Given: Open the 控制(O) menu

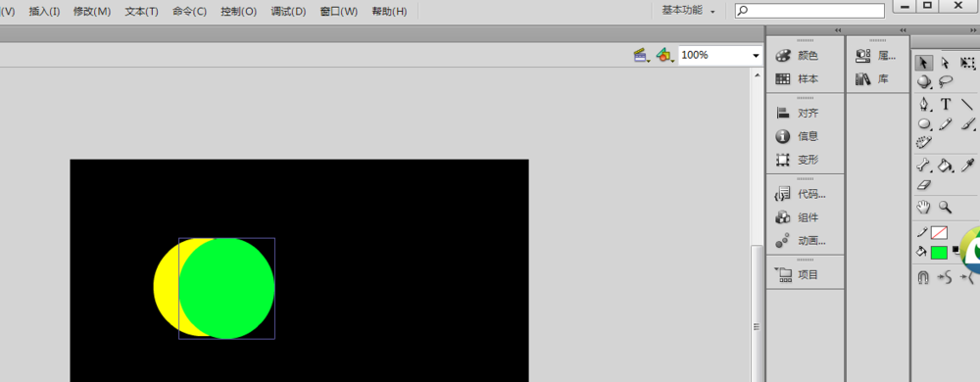Looking at the screenshot, I should (239, 11).
